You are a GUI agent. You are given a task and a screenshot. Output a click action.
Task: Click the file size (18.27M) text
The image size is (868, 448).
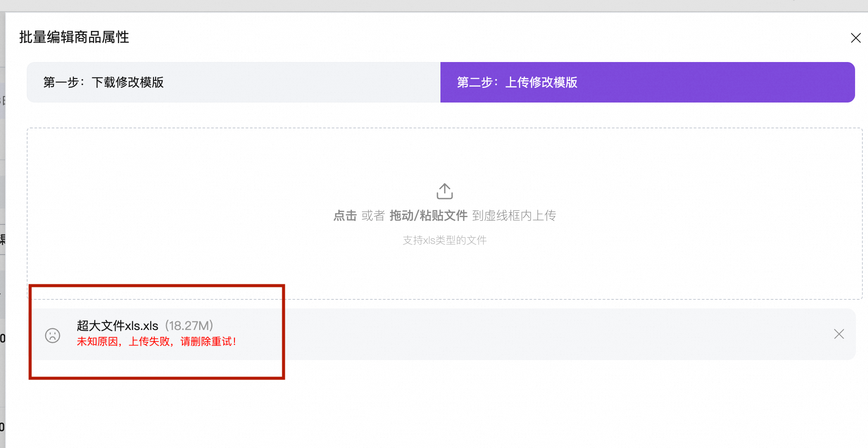click(189, 326)
